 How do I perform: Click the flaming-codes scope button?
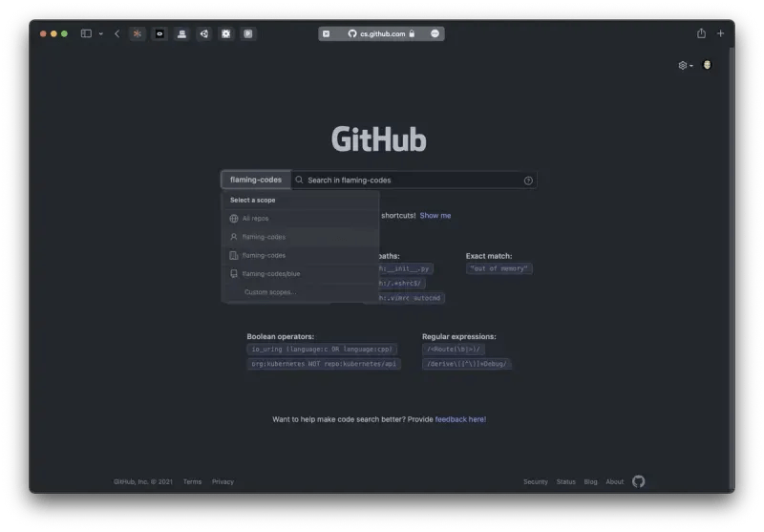click(x=256, y=180)
